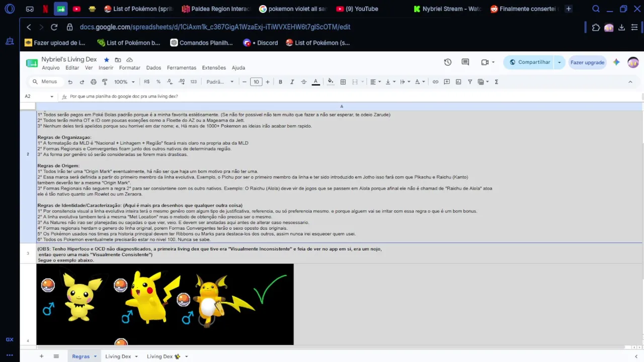
Task: Open the cell fill color picker
Action: [331, 82]
